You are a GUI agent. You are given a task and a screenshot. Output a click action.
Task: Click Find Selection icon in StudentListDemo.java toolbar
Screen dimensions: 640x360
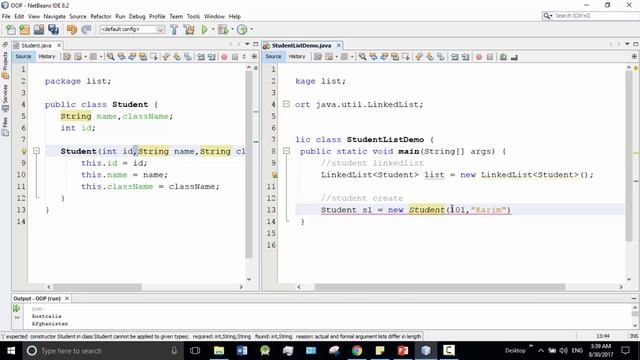tap(362, 57)
